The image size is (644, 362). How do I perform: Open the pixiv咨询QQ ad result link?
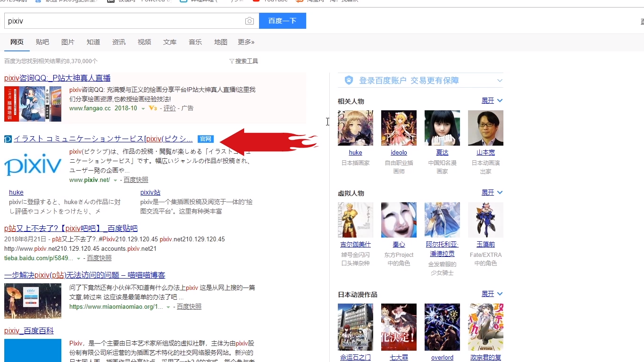57,78
